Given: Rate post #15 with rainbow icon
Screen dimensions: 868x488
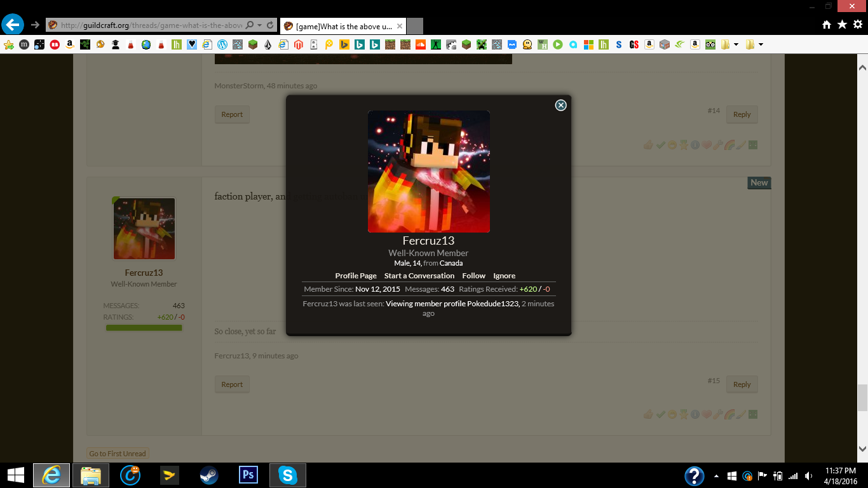Looking at the screenshot, I should [729, 414].
